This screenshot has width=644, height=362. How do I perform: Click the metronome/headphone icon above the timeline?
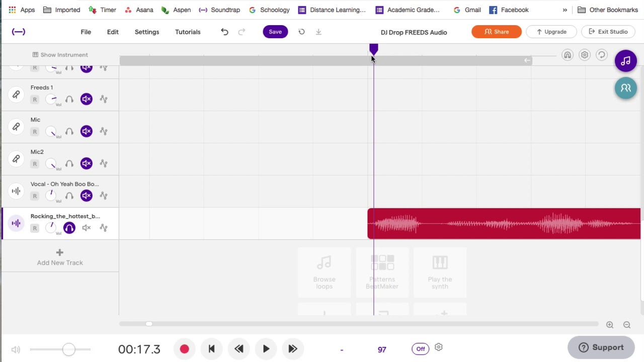click(568, 55)
